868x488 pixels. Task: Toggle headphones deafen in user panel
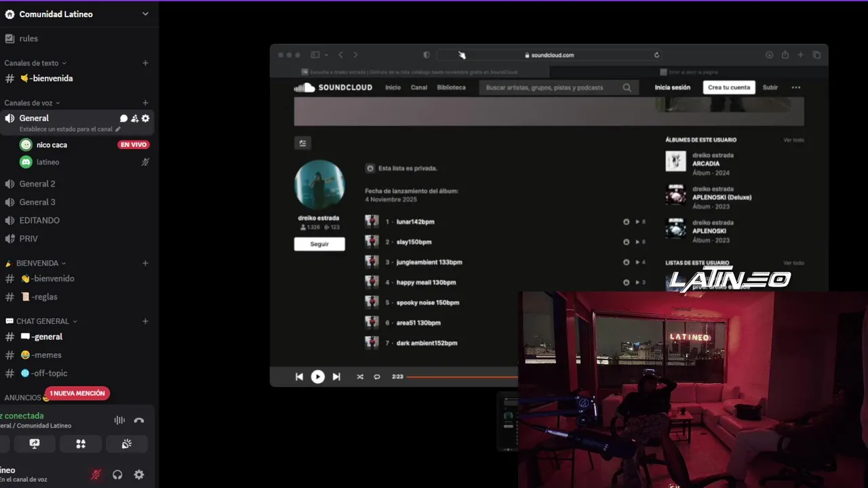117,474
